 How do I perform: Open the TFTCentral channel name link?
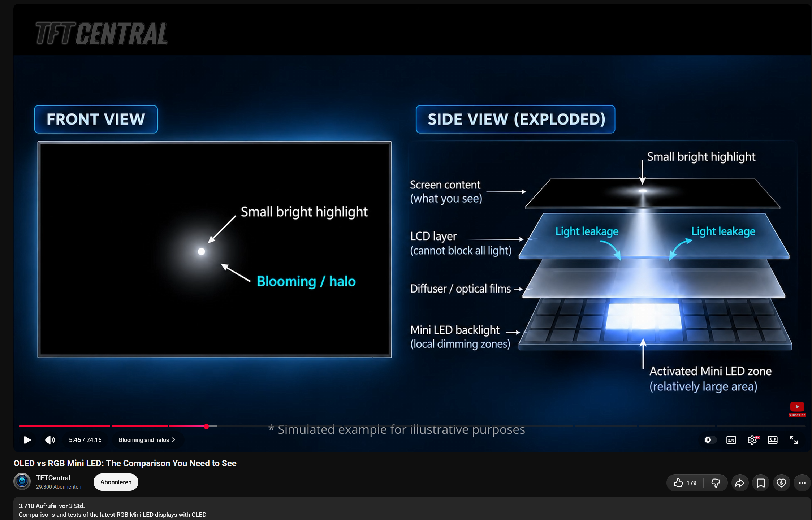pyautogui.click(x=53, y=478)
